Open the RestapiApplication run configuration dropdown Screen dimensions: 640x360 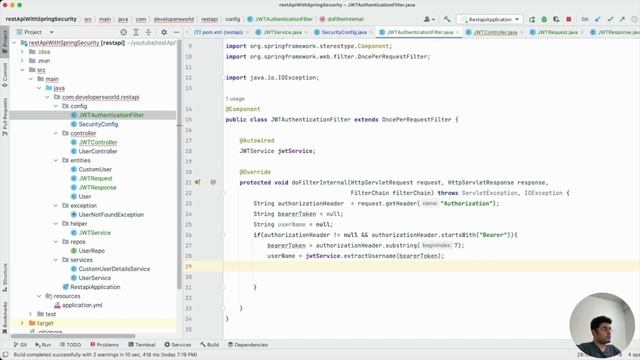[490, 19]
